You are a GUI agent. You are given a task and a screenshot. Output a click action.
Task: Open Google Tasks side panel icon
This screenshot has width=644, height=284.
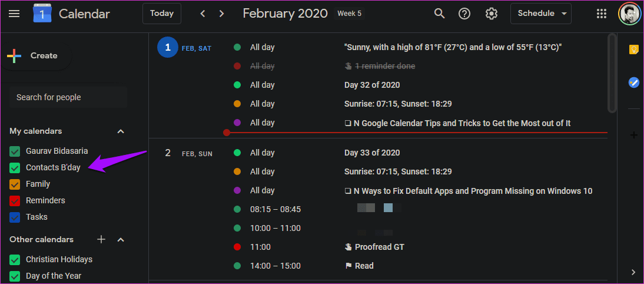[x=634, y=82]
